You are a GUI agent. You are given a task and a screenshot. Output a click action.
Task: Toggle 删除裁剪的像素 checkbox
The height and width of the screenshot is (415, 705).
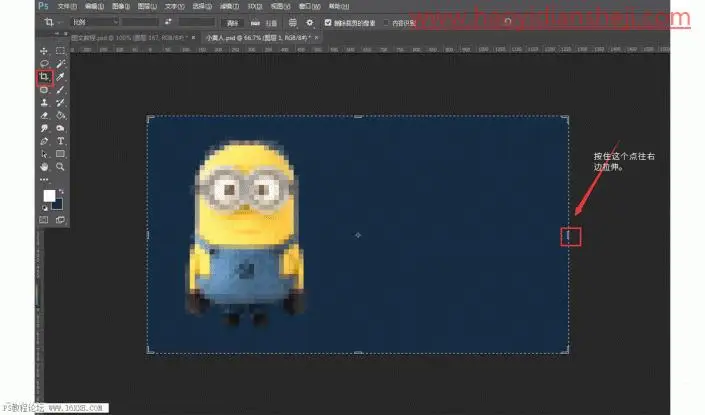coord(328,22)
